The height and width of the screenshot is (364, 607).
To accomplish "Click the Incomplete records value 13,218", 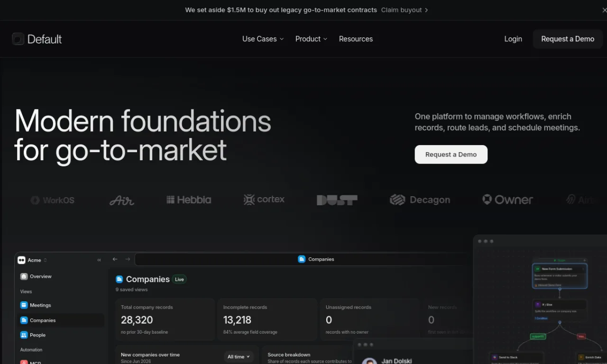I will tap(237, 320).
